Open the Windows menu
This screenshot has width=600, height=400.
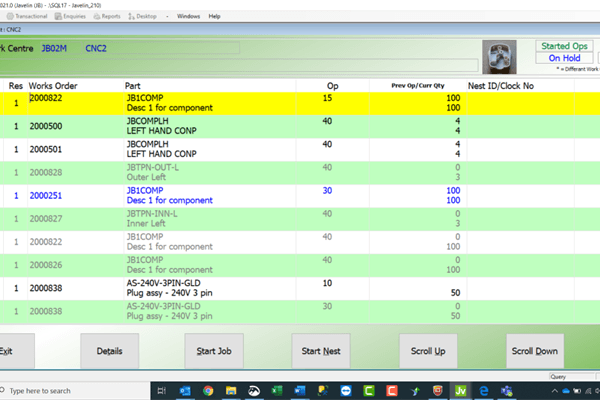pos(187,17)
